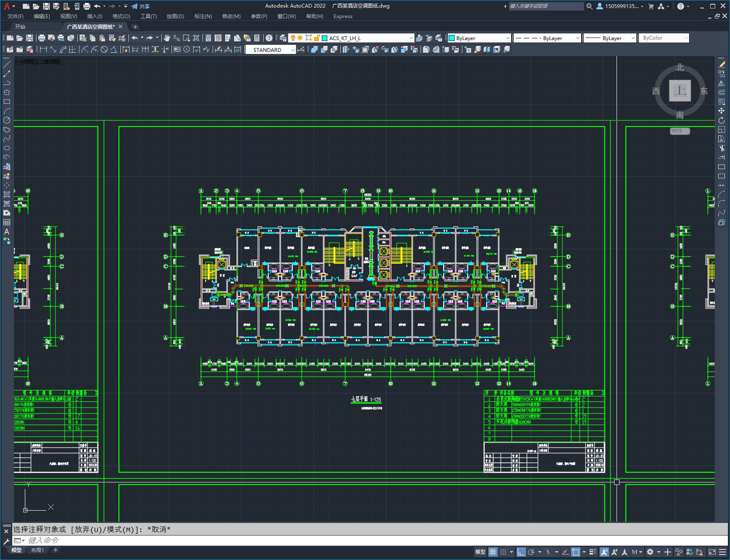
Task: Select the Mirror modify tool
Action: [722, 83]
